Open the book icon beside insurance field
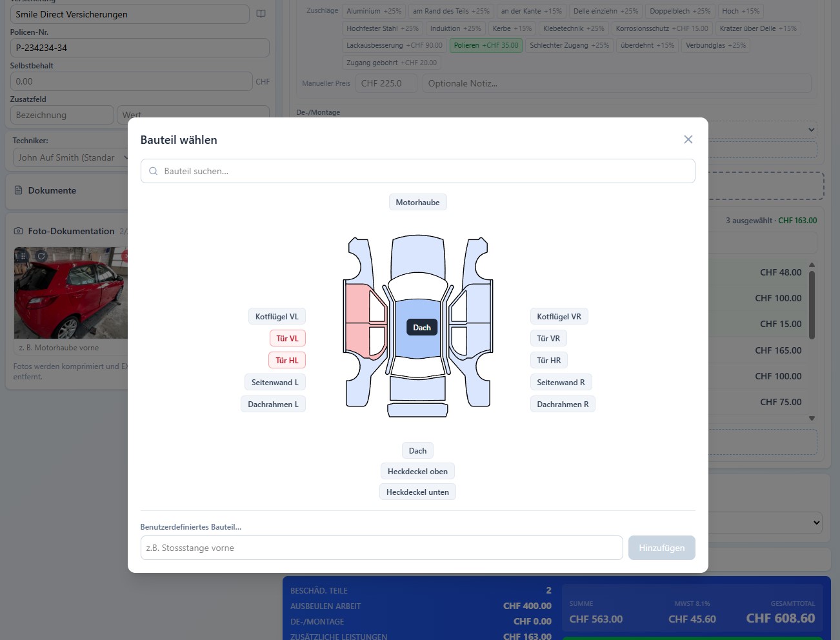The width and height of the screenshot is (840, 640). [261, 14]
